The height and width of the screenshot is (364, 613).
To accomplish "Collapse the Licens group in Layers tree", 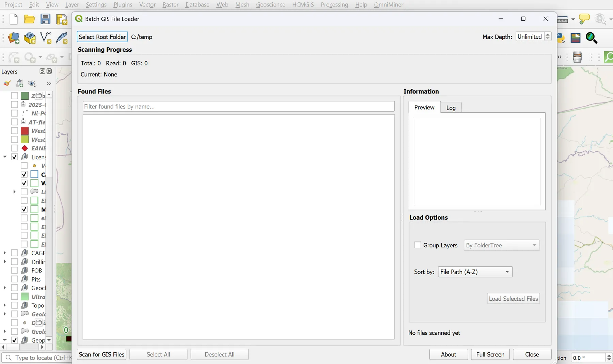I will [x=5, y=157].
